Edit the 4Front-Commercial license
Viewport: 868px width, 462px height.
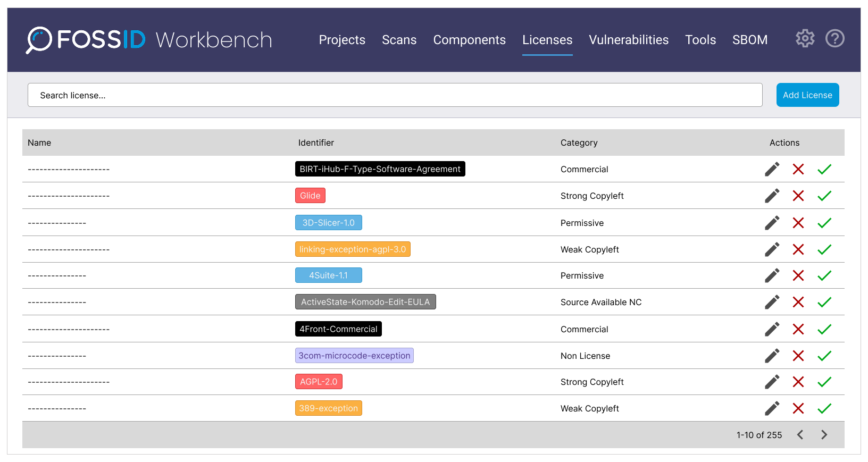tap(772, 329)
